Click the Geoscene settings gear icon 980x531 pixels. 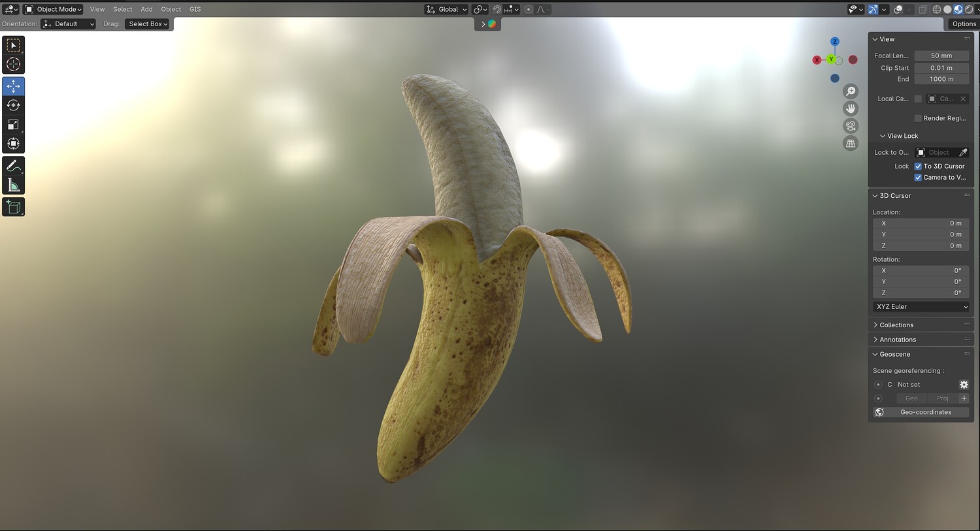pyautogui.click(x=964, y=385)
